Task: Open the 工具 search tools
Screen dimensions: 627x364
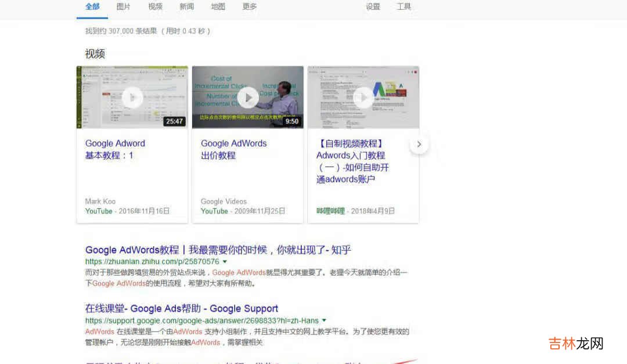Action: point(404,7)
